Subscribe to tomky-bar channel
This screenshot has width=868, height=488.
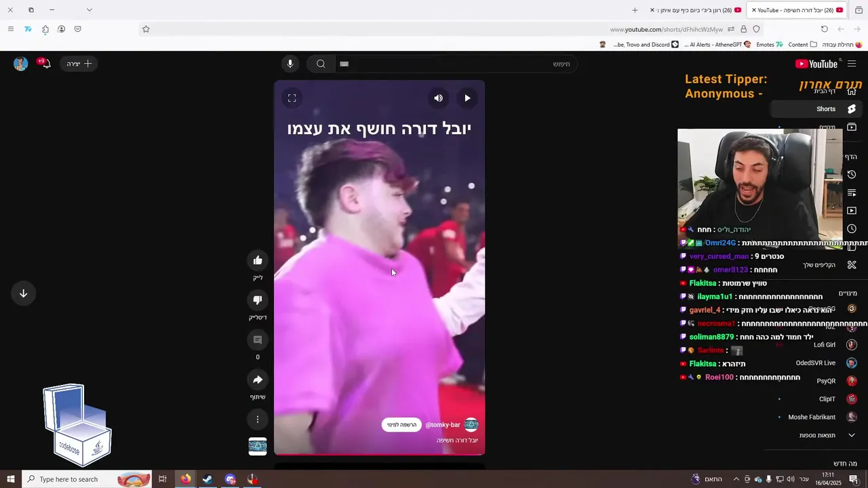pos(401,425)
